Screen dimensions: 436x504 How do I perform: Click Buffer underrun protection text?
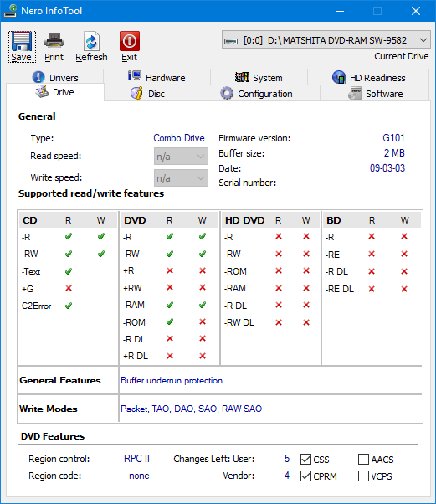(172, 381)
